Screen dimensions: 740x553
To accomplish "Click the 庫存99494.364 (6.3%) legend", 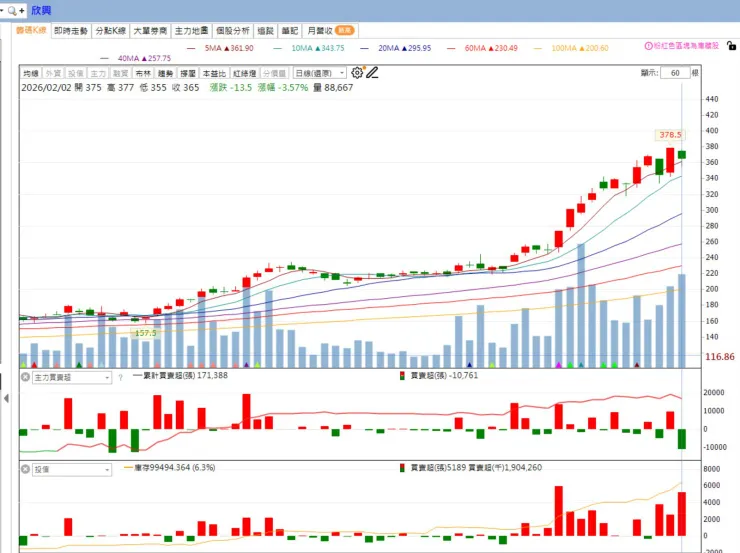I will (170, 468).
